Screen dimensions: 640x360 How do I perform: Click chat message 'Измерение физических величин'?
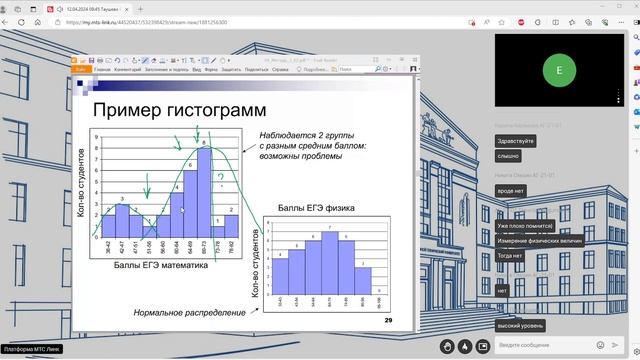tap(539, 241)
